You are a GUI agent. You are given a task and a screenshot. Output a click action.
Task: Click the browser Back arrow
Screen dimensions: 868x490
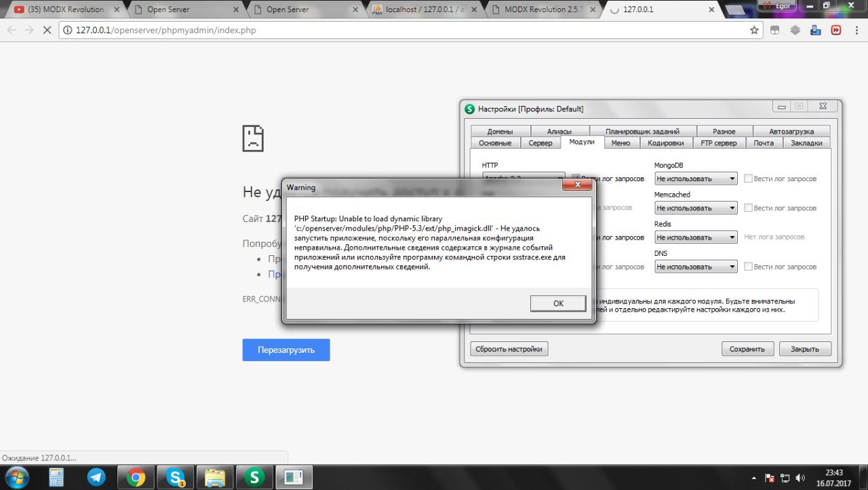[x=12, y=30]
